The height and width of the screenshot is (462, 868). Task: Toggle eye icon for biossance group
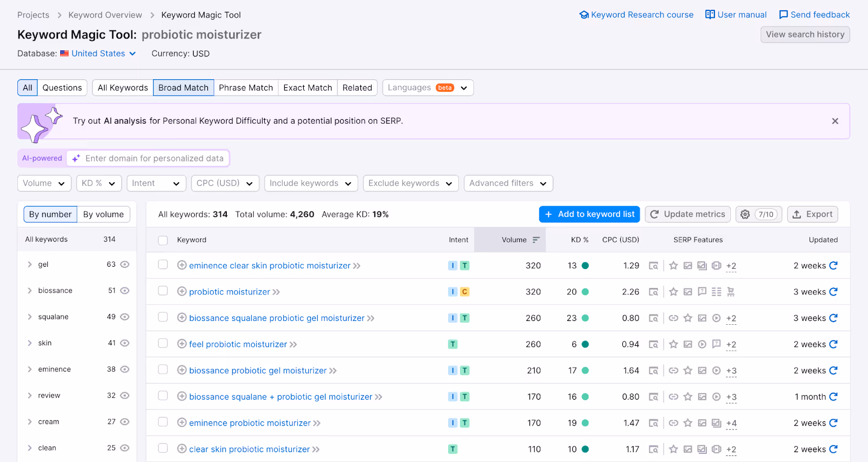pos(125,291)
